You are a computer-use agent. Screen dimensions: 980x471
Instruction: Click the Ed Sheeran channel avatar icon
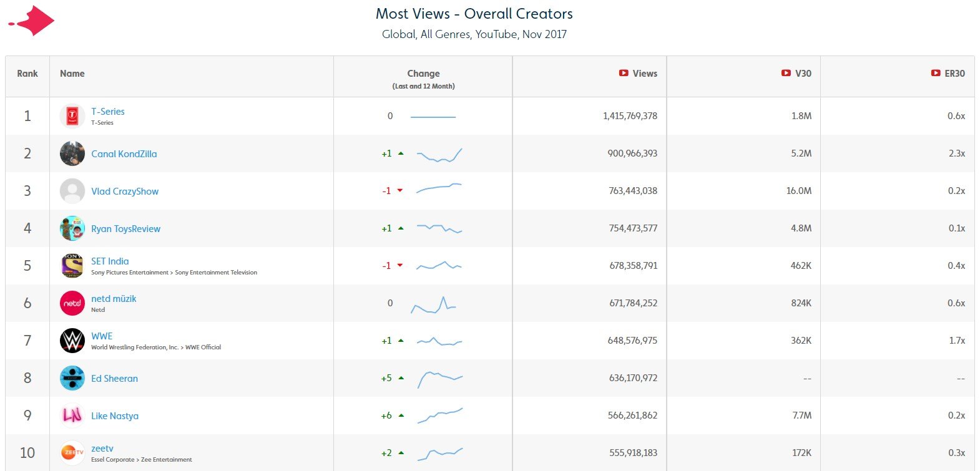click(x=72, y=378)
